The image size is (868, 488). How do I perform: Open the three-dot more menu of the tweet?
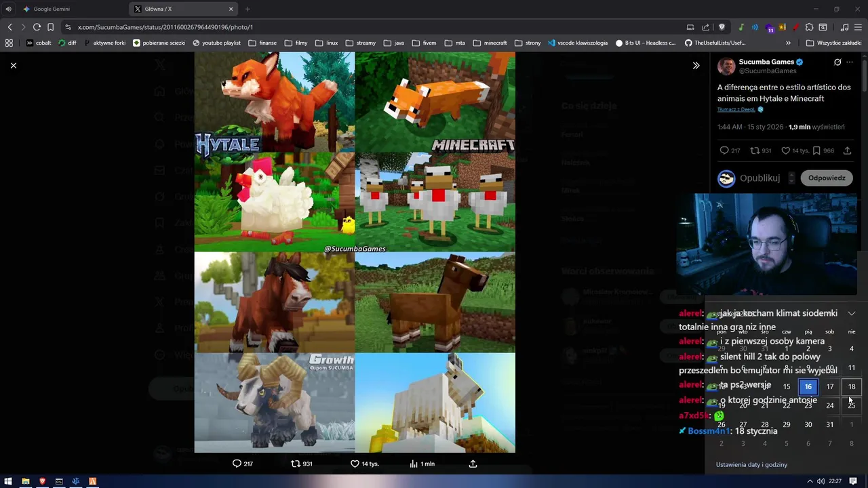pos(850,62)
